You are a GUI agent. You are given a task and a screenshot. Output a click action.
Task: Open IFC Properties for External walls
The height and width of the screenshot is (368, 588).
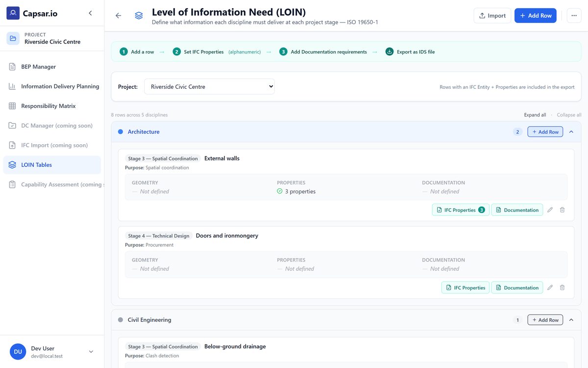[x=460, y=210]
